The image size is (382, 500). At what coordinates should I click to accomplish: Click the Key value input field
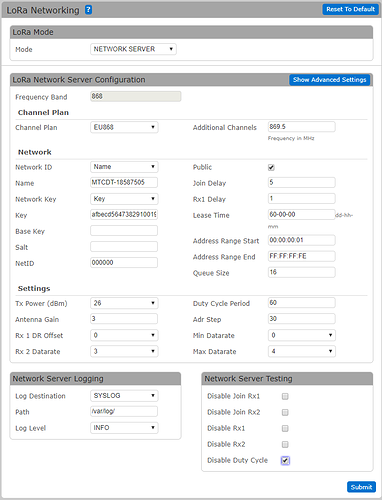[124, 214]
